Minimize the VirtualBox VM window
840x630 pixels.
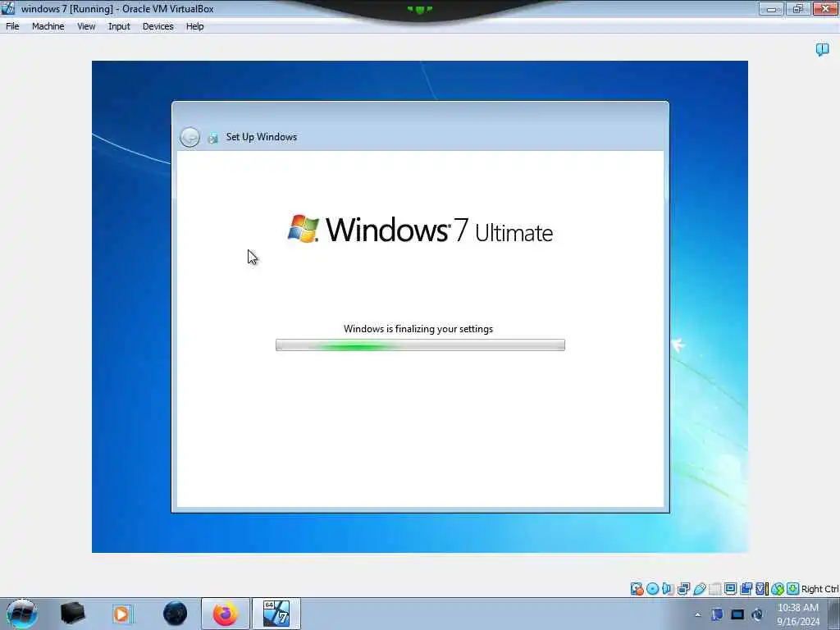pos(771,8)
